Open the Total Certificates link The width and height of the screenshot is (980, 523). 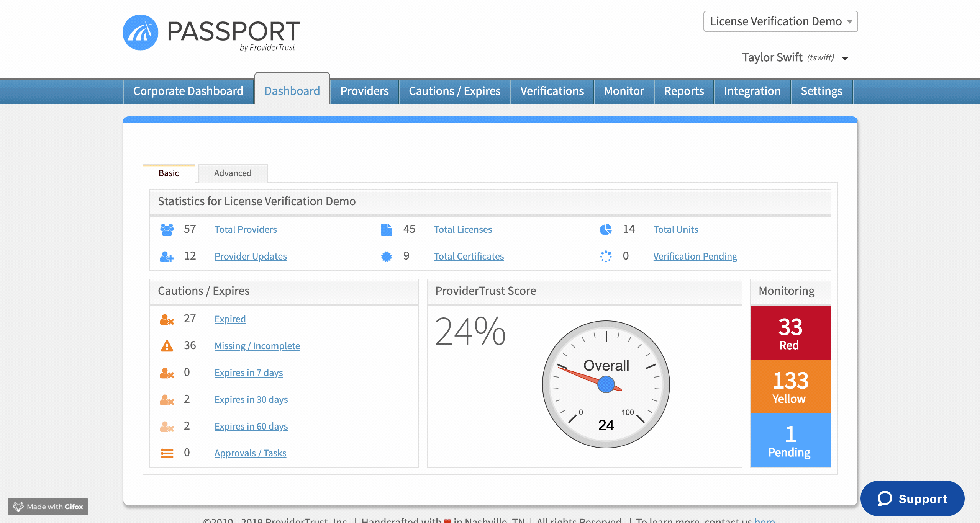pos(469,257)
